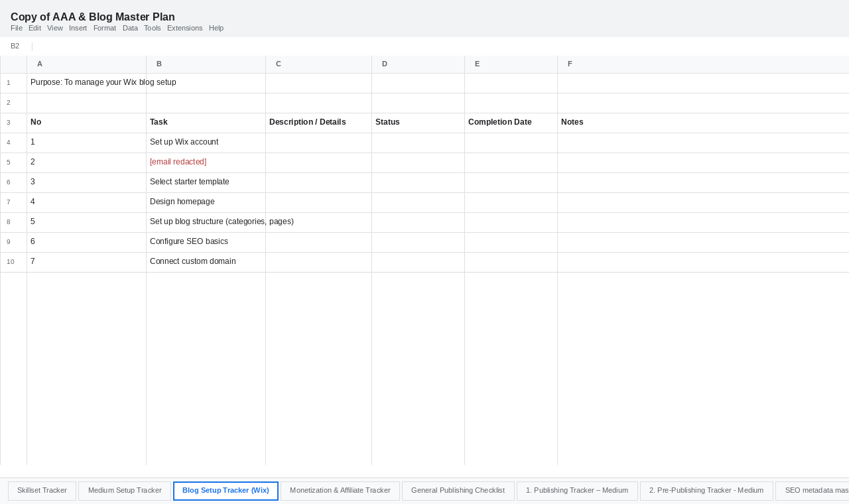849x504 pixels.
Task: Click the B2 cell reference box
Action: click(15, 46)
